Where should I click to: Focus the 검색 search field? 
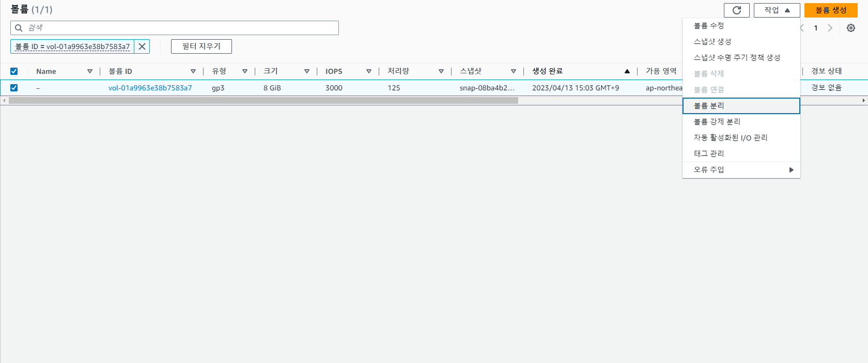(175, 28)
